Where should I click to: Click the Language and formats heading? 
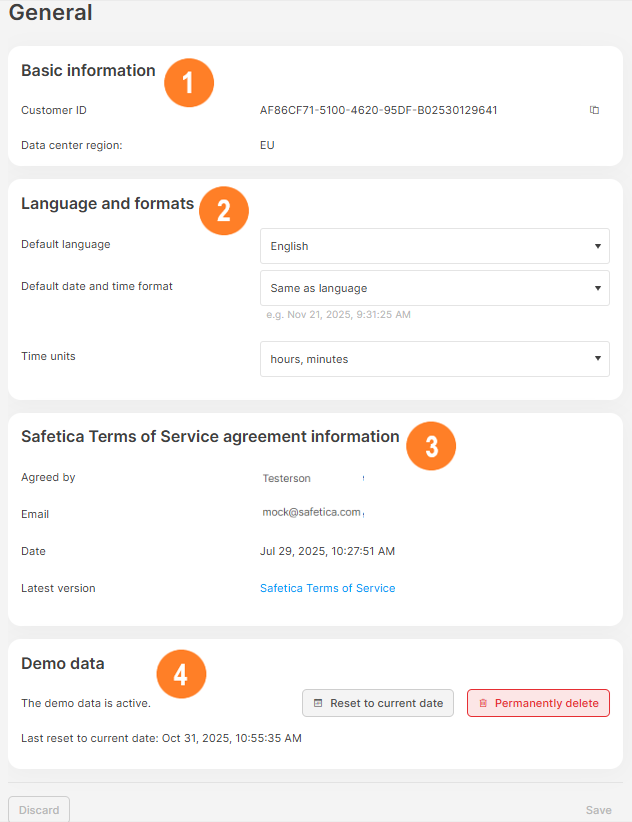click(107, 203)
